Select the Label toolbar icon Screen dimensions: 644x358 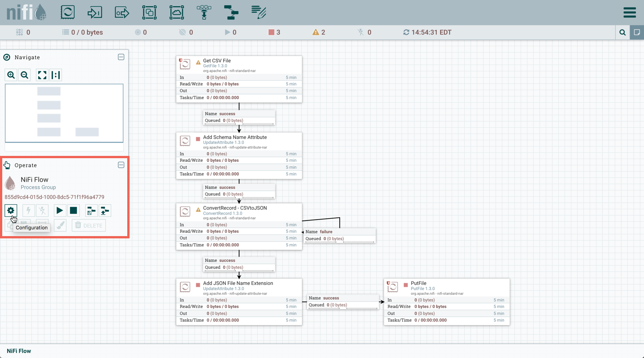(259, 12)
